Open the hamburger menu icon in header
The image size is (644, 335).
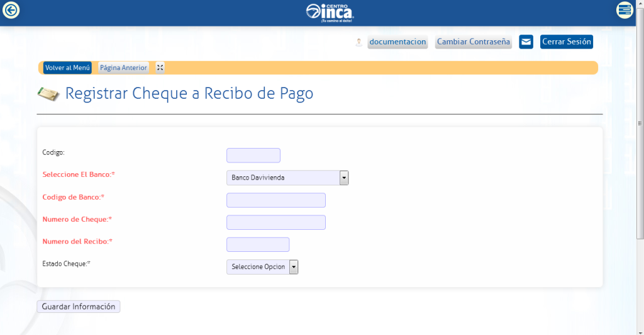[624, 10]
